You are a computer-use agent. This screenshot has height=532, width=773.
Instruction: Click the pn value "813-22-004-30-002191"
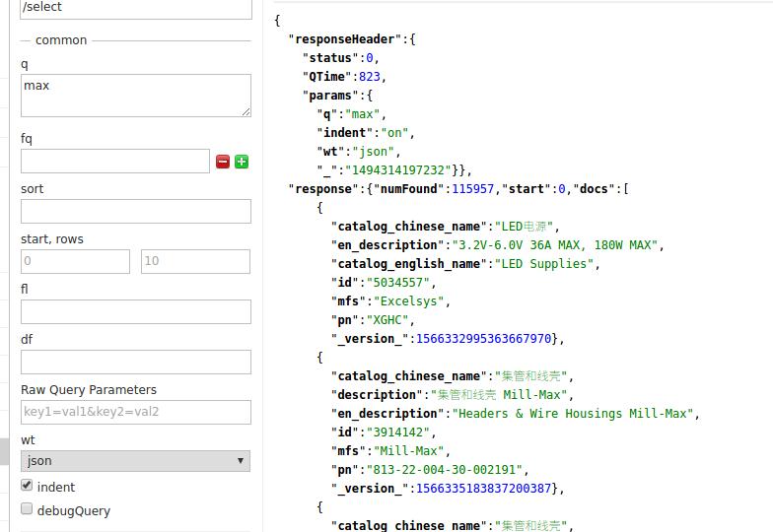point(444,470)
